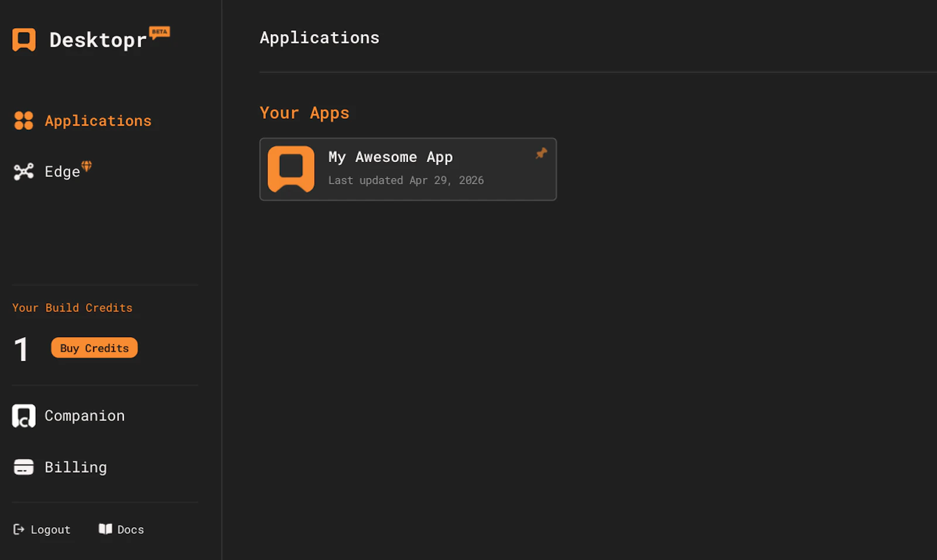
Task: Click the Edge network nodes icon
Action: pos(23,171)
